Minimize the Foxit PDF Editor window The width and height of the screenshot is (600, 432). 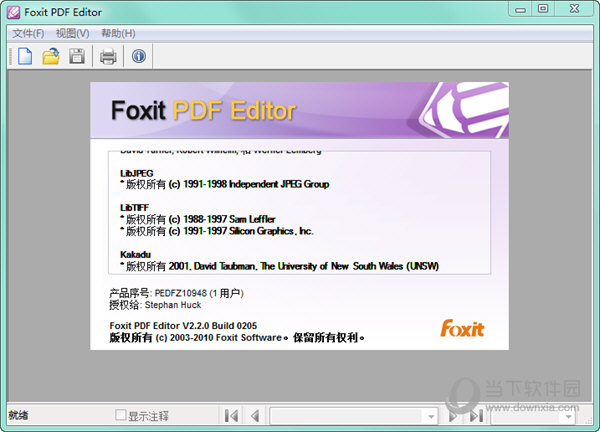[520, 9]
